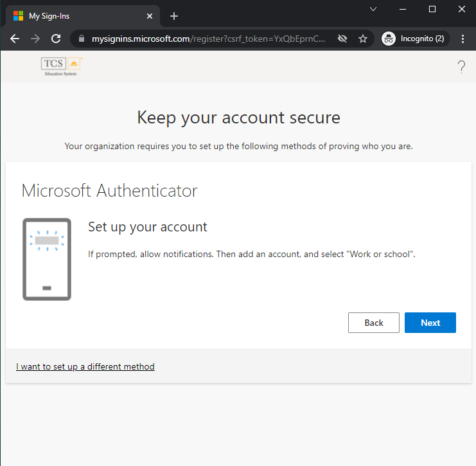Viewport: 476px width, 466px height.
Task: Click the padlock site info icon
Action: tap(82, 39)
